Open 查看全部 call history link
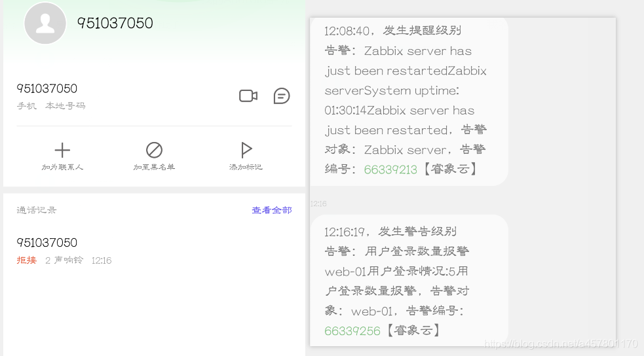Viewport: 644px width, 356px height. click(x=271, y=210)
